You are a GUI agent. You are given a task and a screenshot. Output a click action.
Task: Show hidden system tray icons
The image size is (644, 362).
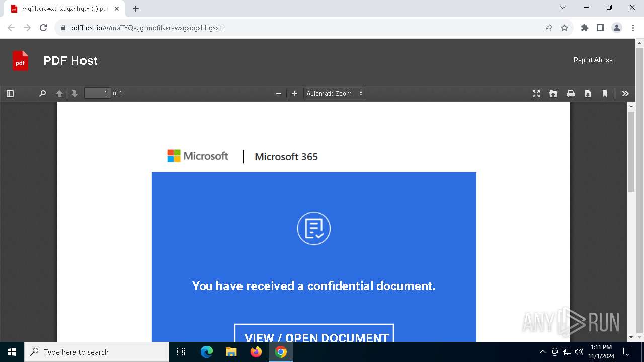coord(542,352)
